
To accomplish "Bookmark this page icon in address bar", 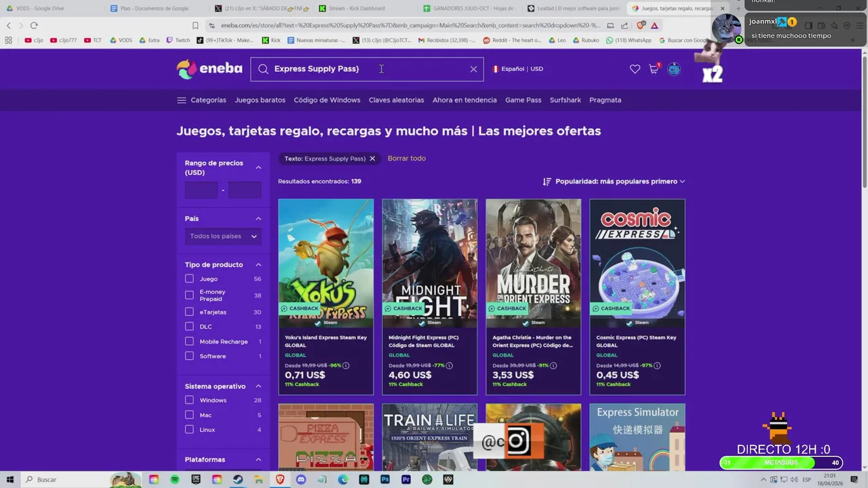I will [x=195, y=25].
